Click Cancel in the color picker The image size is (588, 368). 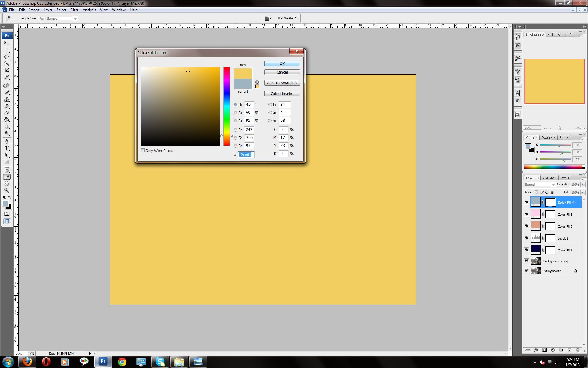point(282,72)
